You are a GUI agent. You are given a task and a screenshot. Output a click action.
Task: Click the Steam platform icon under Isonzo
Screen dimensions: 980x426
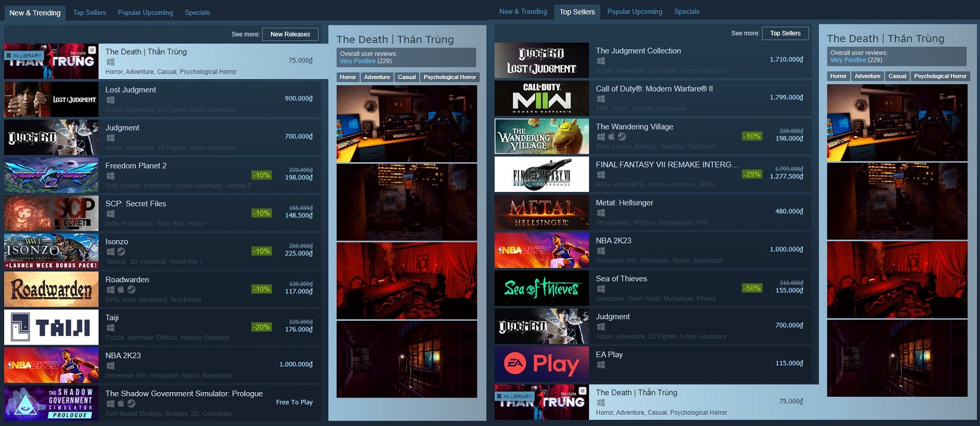[121, 252]
